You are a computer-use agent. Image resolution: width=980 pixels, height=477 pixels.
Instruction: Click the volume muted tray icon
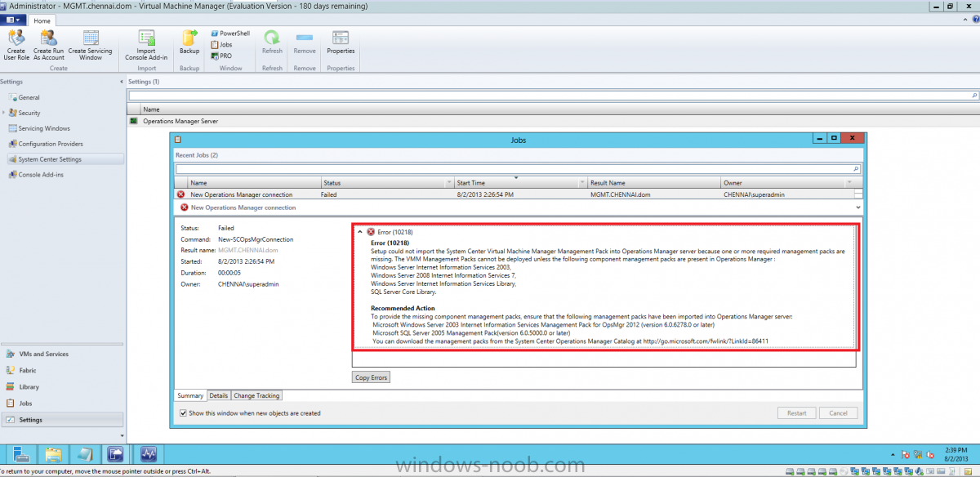point(931,454)
